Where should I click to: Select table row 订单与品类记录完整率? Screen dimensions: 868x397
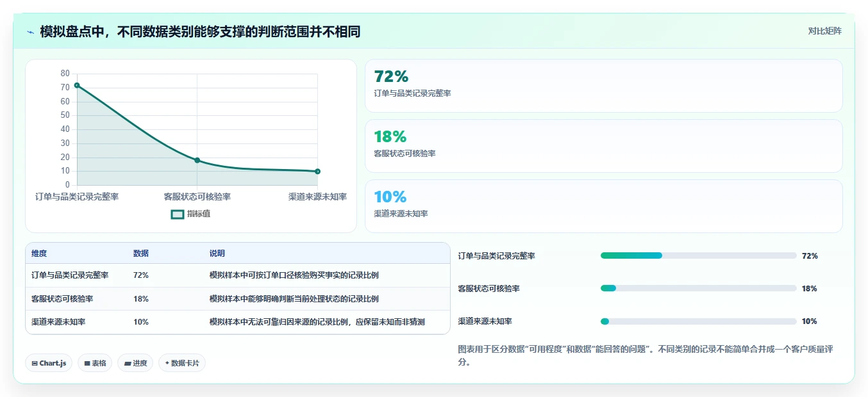(238, 275)
